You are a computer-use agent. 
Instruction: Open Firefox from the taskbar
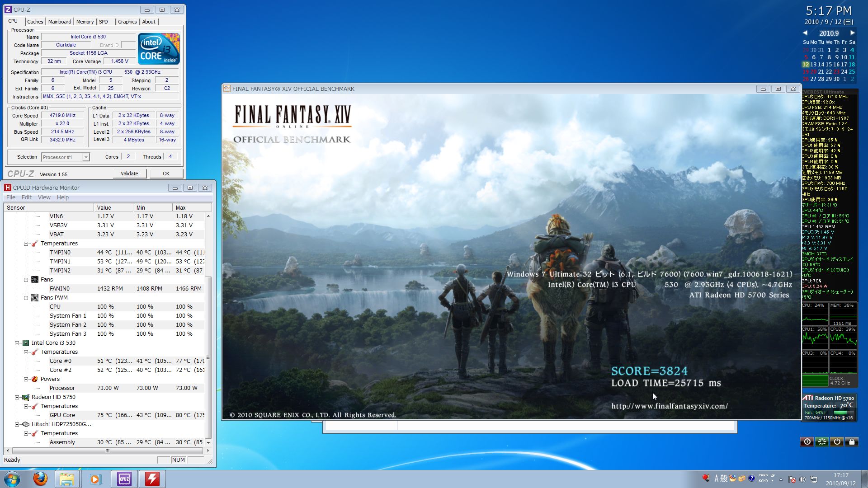point(40,479)
